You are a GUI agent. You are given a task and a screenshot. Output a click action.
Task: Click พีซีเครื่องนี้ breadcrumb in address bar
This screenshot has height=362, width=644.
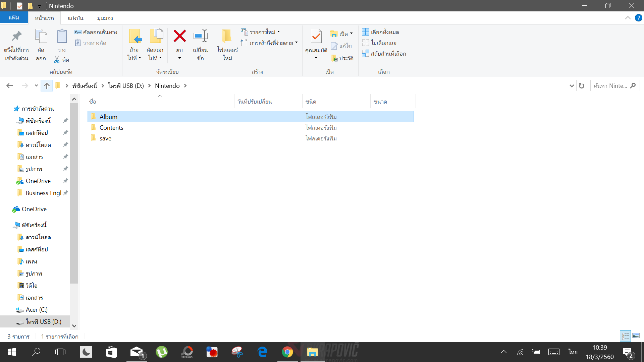(85, 86)
